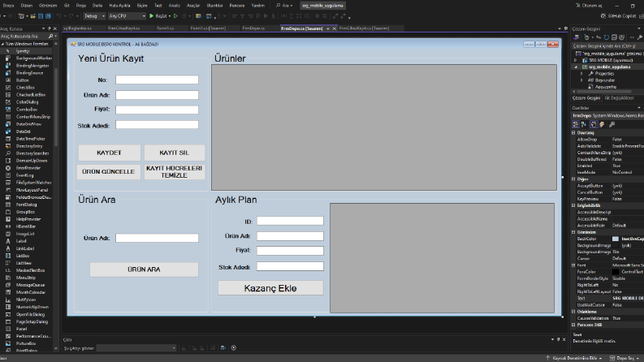644x362 pixels.
Task: Select the GroupBox control in toolbox
Action: pos(27,212)
